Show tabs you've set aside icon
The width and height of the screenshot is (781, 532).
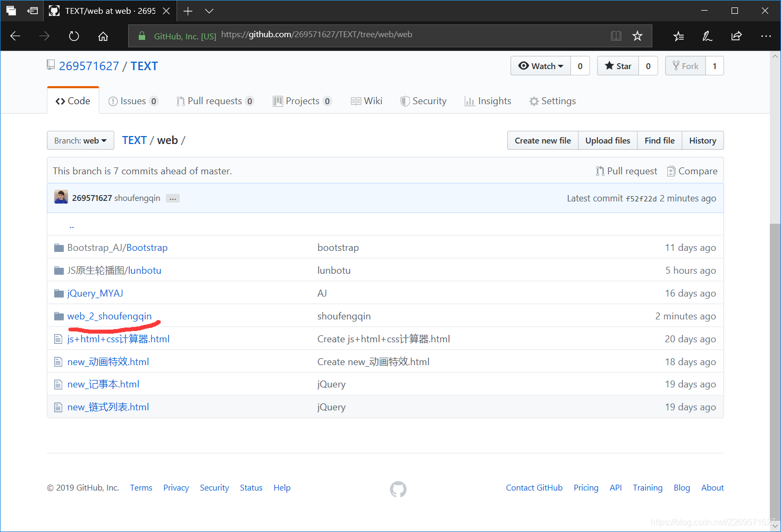click(11, 11)
